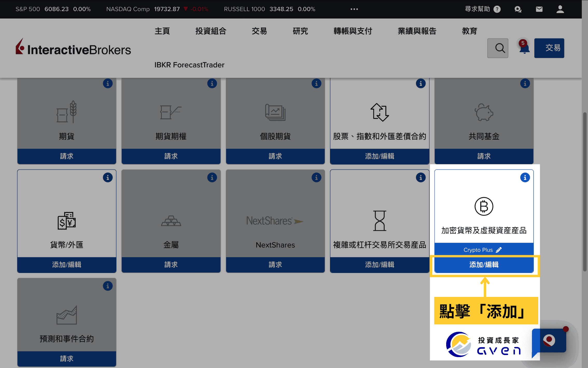Click 請求 on the 預測和事件合約 tile

pyautogui.click(x=67, y=358)
